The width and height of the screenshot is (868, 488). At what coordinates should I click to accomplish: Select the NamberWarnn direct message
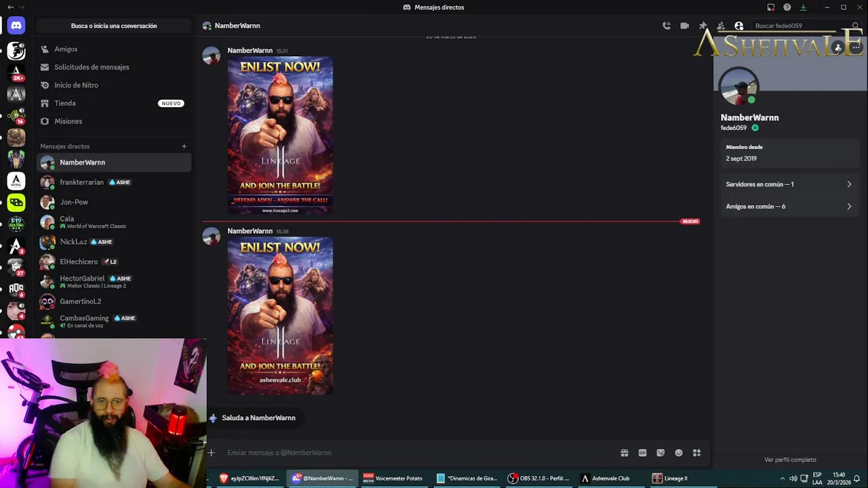point(114,163)
